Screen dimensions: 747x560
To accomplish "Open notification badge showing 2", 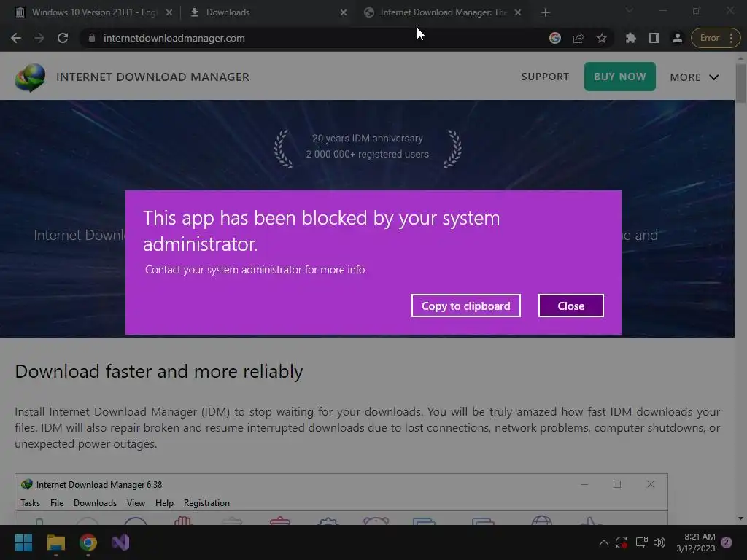I will [727, 542].
